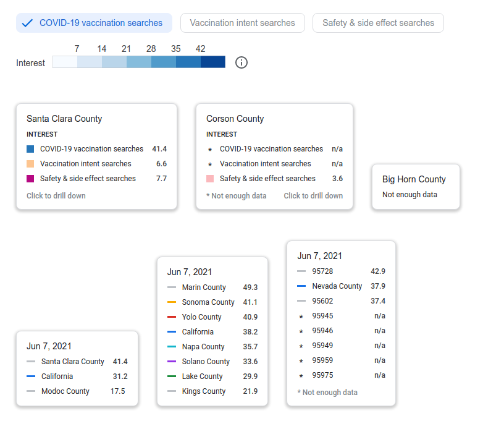Click orange swatch beside Vaccination intent in Santa Clara card
Screen dimensions: 504x434
[30, 164]
